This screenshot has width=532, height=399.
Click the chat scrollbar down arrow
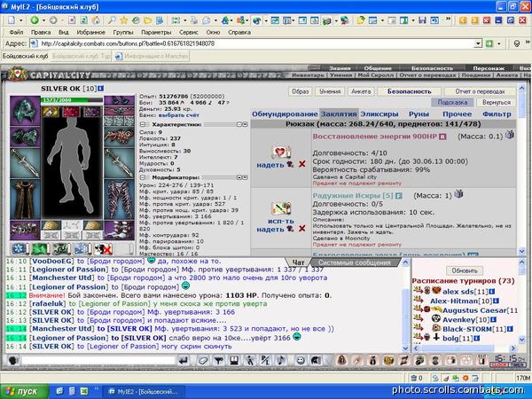tap(405, 348)
